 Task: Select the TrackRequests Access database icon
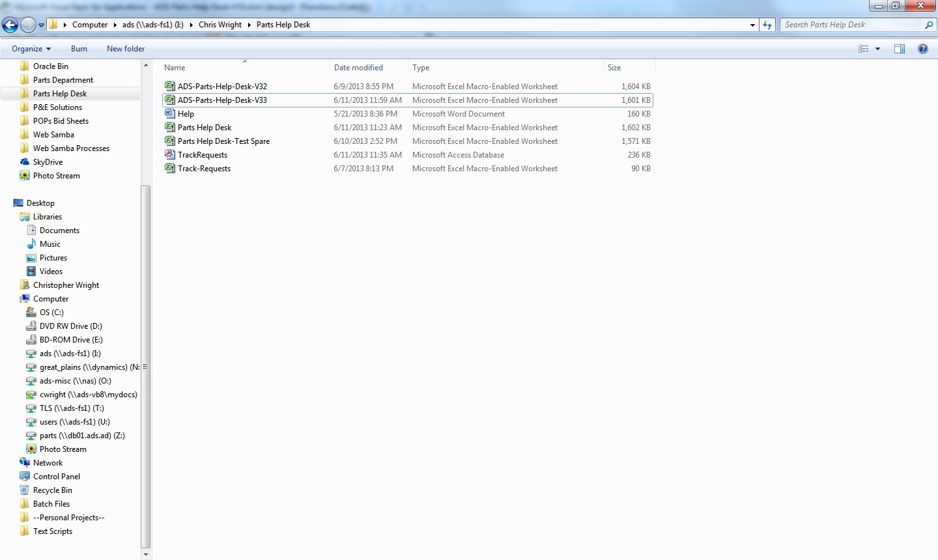[170, 154]
